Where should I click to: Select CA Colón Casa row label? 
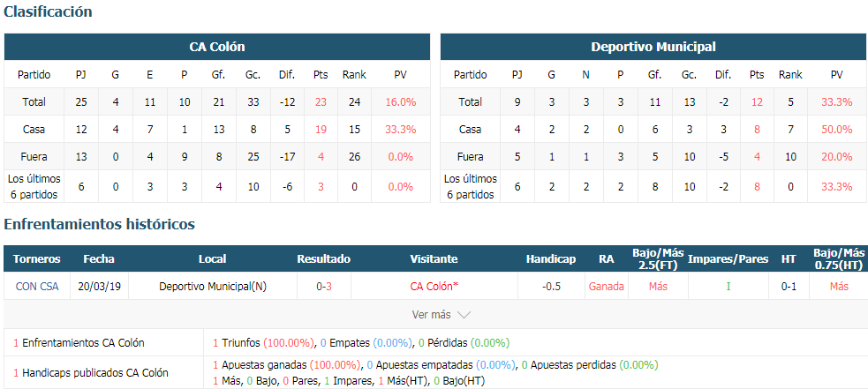coord(34,130)
